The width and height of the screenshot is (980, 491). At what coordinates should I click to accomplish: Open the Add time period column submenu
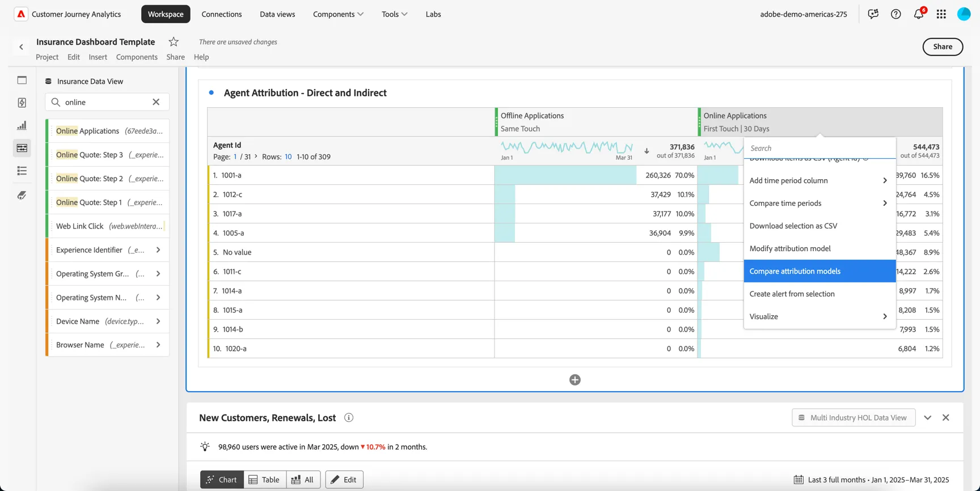pyautogui.click(x=820, y=180)
